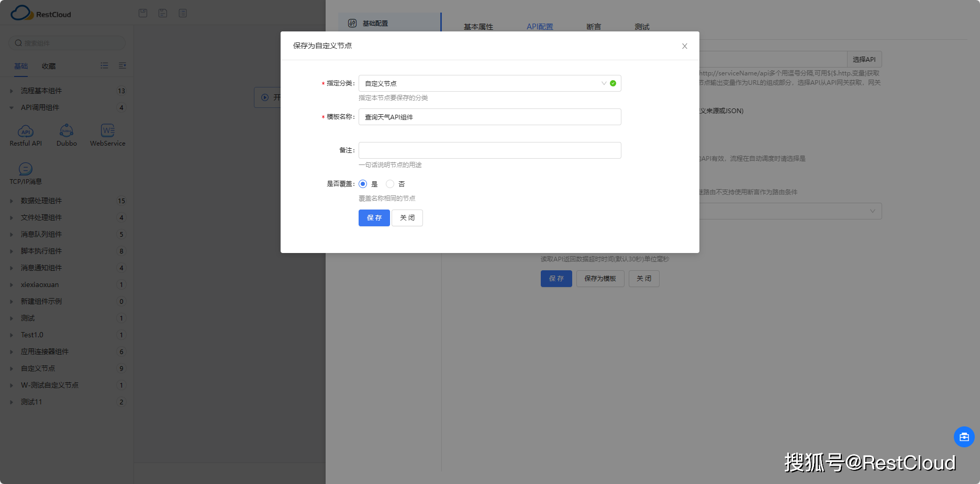The width and height of the screenshot is (980, 484).
Task: Click 选择API button
Action: [864, 59]
